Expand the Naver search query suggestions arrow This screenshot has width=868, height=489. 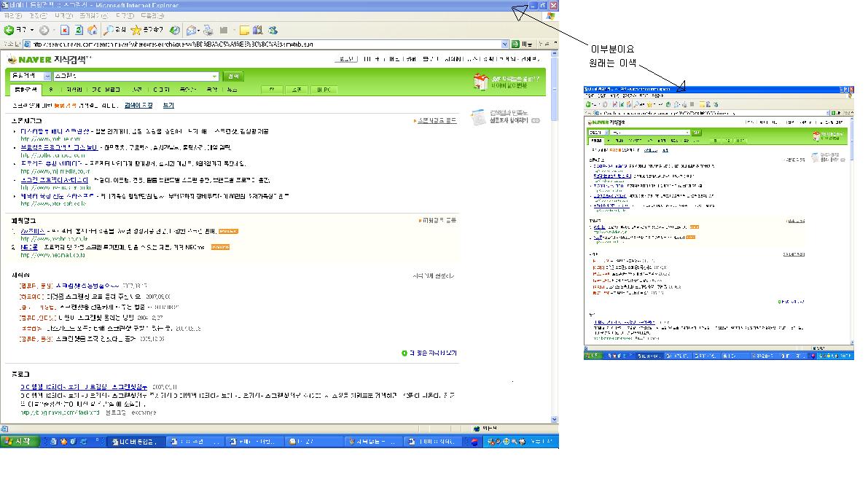(215, 76)
